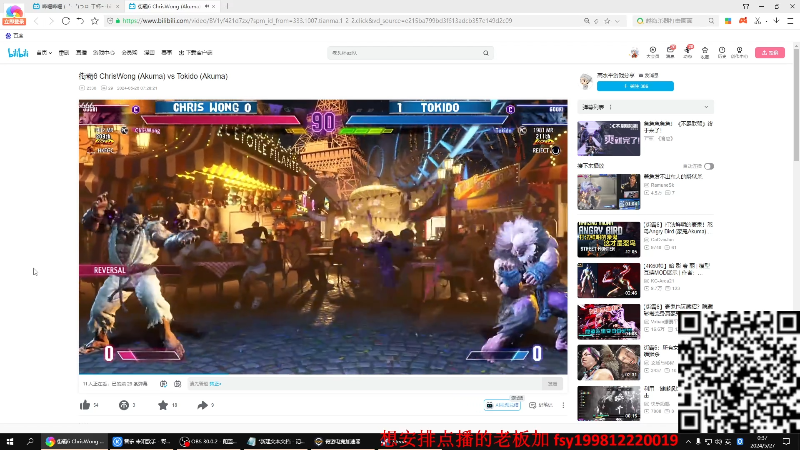Click the red game extension icon
This screenshot has width=800, height=450.
pyautogui.click(x=743, y=21)
